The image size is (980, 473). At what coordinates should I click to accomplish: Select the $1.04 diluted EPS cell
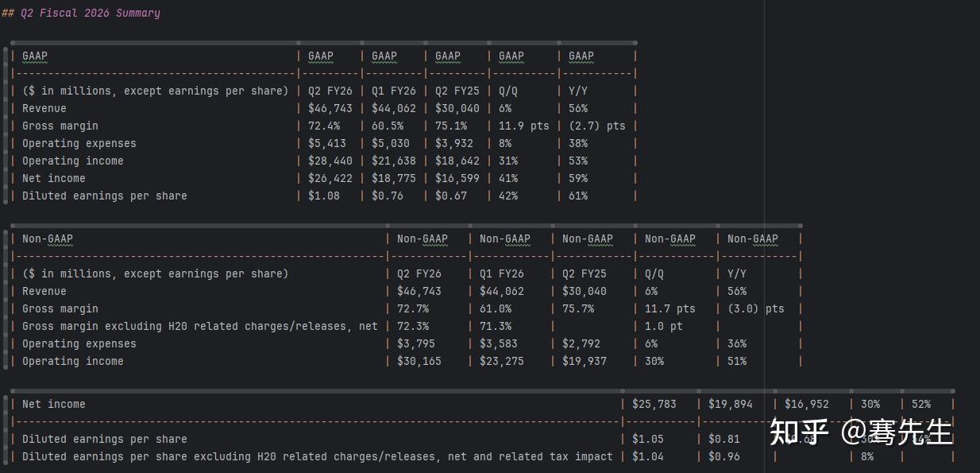(x=648, y=456)
